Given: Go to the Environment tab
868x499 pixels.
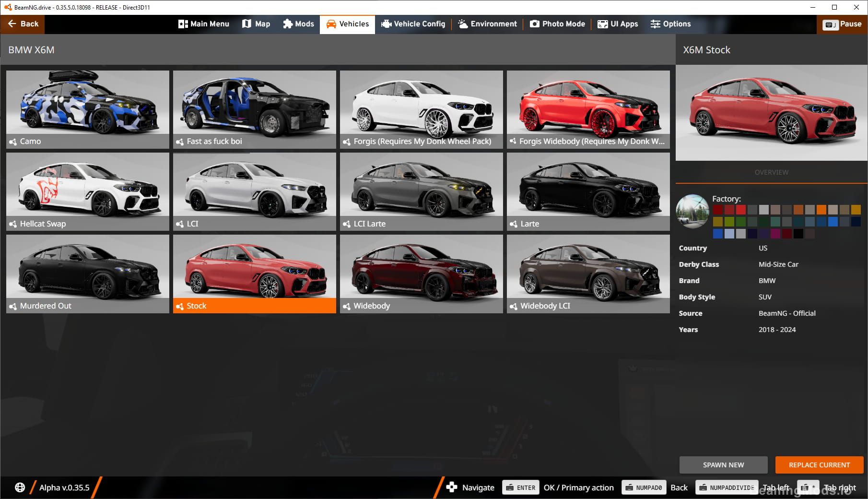Looking at the screenshot, I should pos(488,24).
